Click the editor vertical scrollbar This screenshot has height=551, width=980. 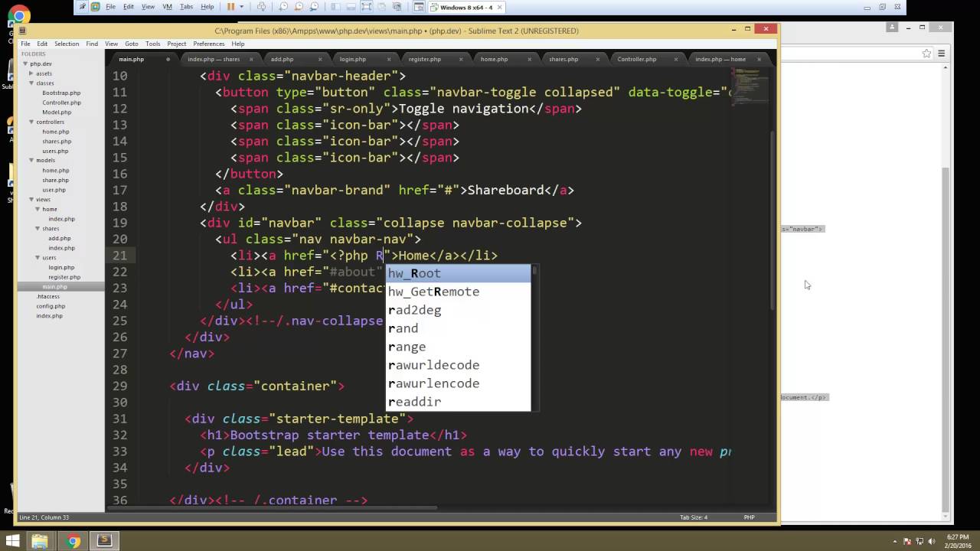[x=773, y=222]
